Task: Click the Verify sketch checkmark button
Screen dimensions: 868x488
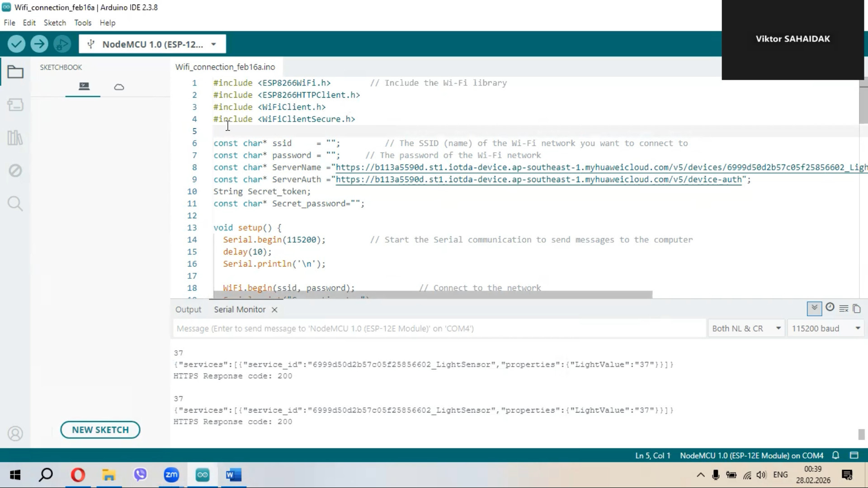Action: point(16,44)
